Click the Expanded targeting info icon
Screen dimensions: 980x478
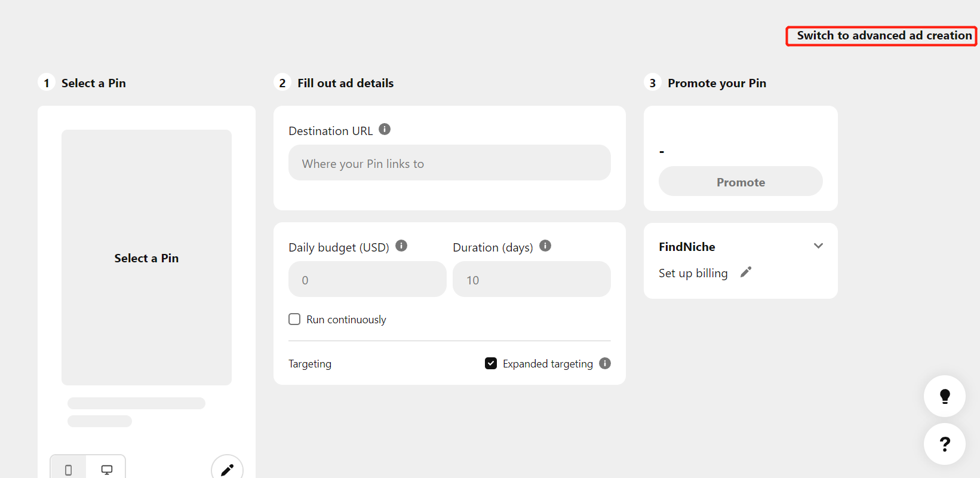pos(605,363)
